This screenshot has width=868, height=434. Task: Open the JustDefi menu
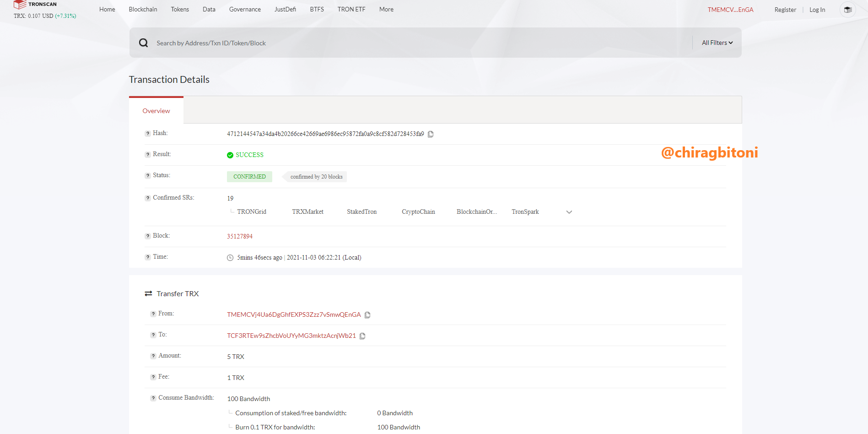pos(285,9)
